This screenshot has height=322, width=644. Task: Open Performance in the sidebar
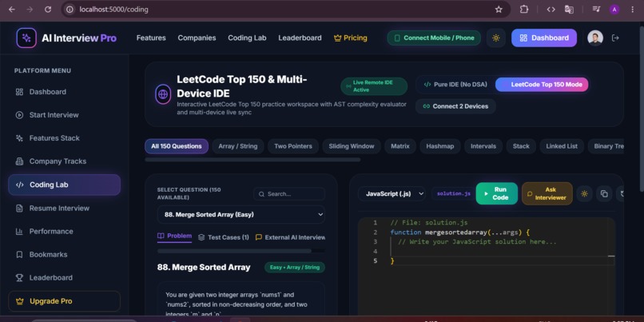click(65, 231)
